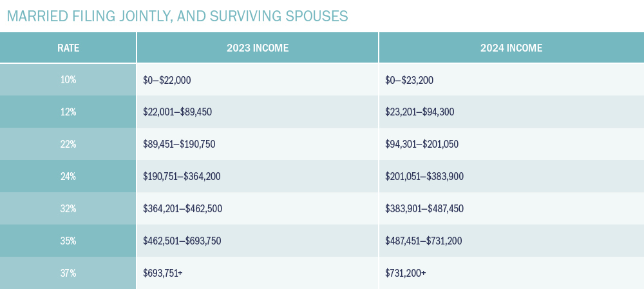644x289 pixels.
Task: Select the 10% rate cell
Action: (x=68, y=80)
